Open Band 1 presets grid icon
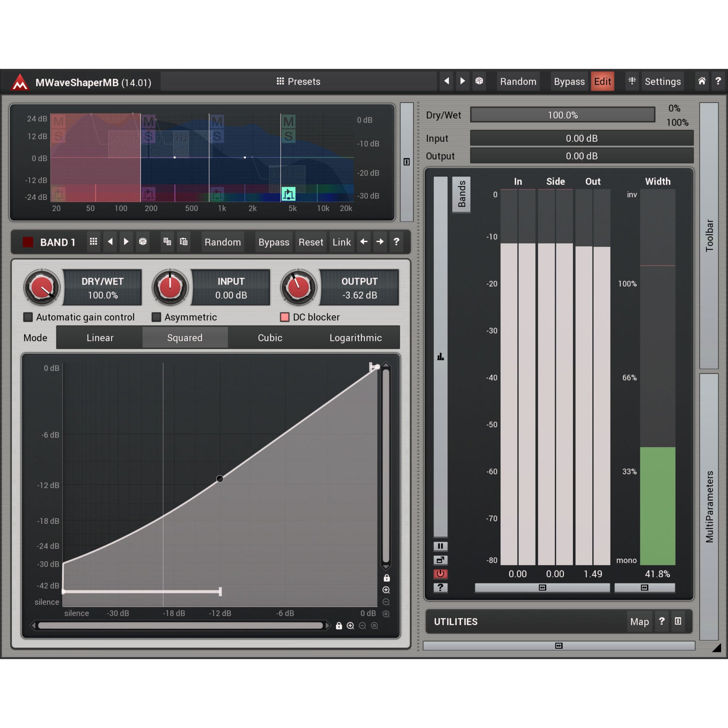Screen dimensions: 728x728 pyautogui.click(x=94, y=242)
